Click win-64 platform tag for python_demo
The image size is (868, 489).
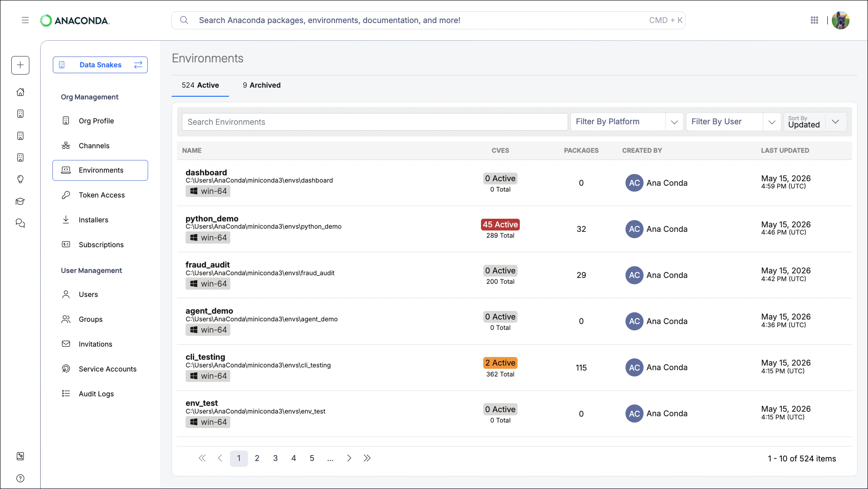click(x=208, y=238)
